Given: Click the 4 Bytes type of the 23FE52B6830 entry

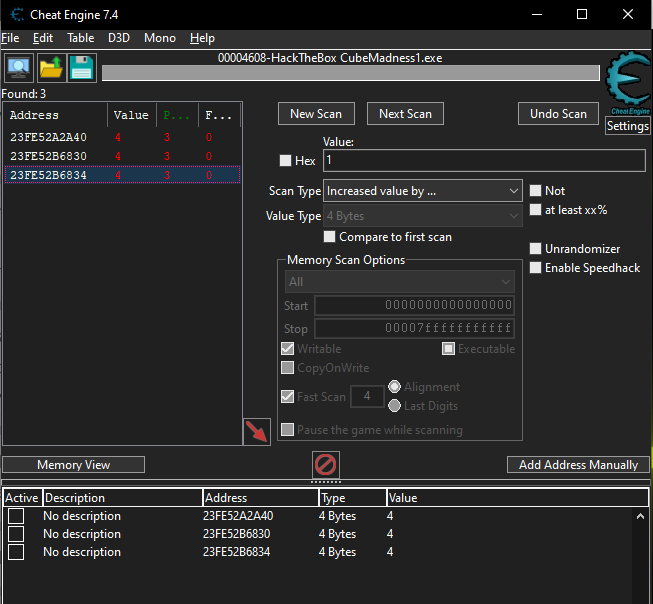Looking at the screenshot, I should [x=337, y=534].
